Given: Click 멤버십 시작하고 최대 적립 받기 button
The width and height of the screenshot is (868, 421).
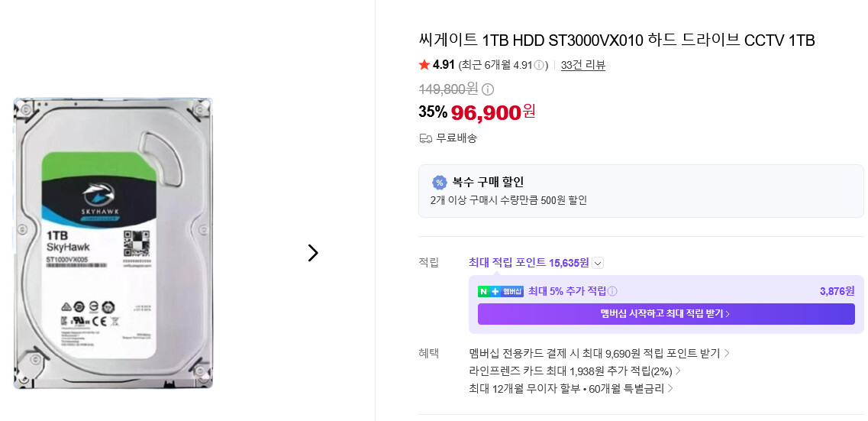Looking at the screenshot, I should [666, 314].
